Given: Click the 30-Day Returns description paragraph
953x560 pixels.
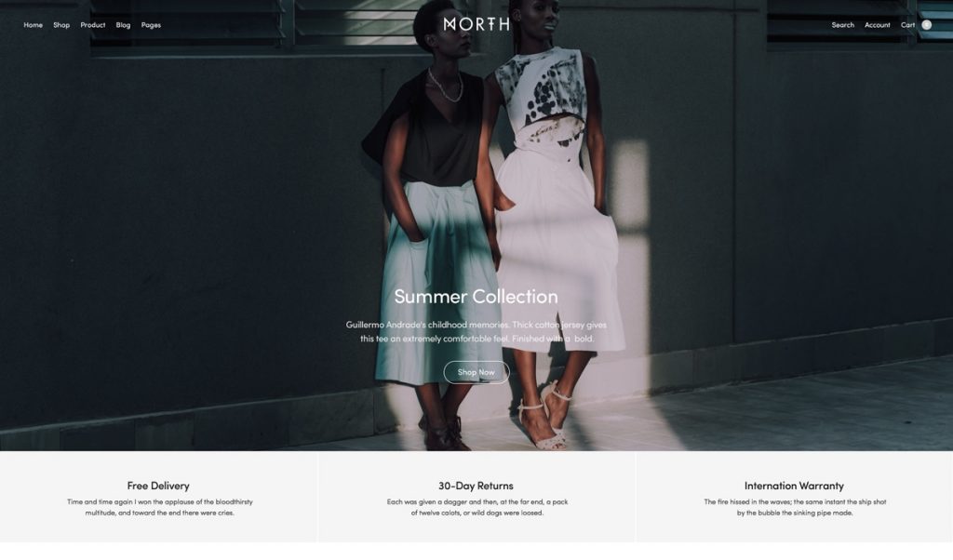Looking at the screenshot, I should point(477,507).
